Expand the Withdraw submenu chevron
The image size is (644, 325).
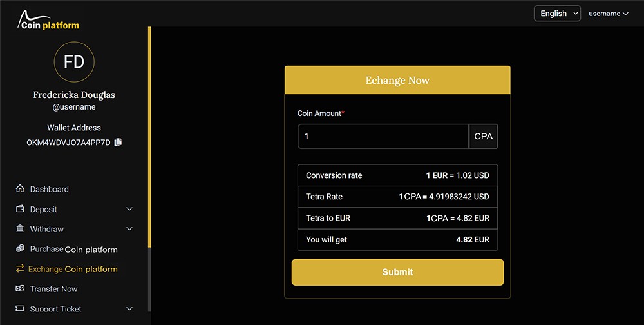[129, 229]
